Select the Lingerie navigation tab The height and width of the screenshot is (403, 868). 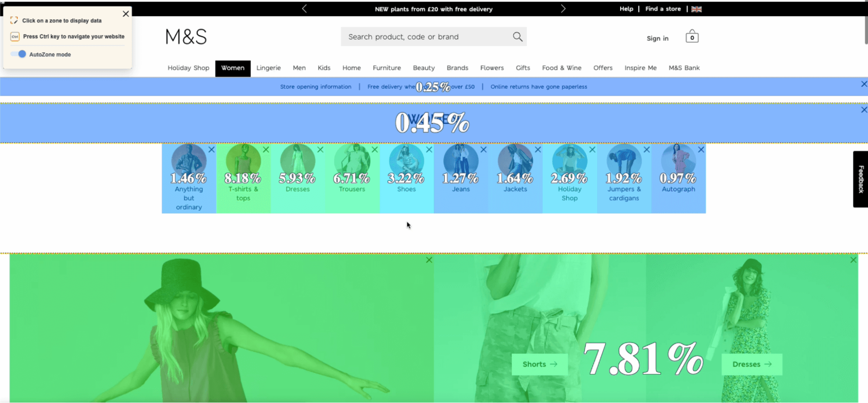[x=268, y=68]
